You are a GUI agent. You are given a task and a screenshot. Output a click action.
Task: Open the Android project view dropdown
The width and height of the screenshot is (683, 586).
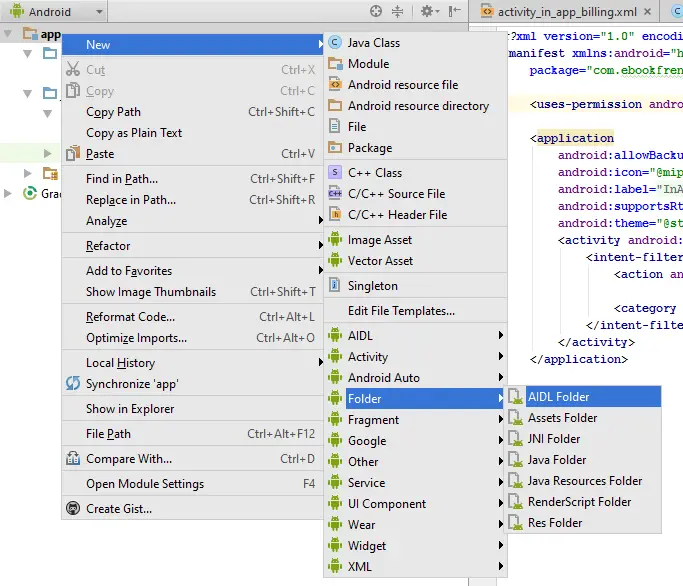(55, 12)
